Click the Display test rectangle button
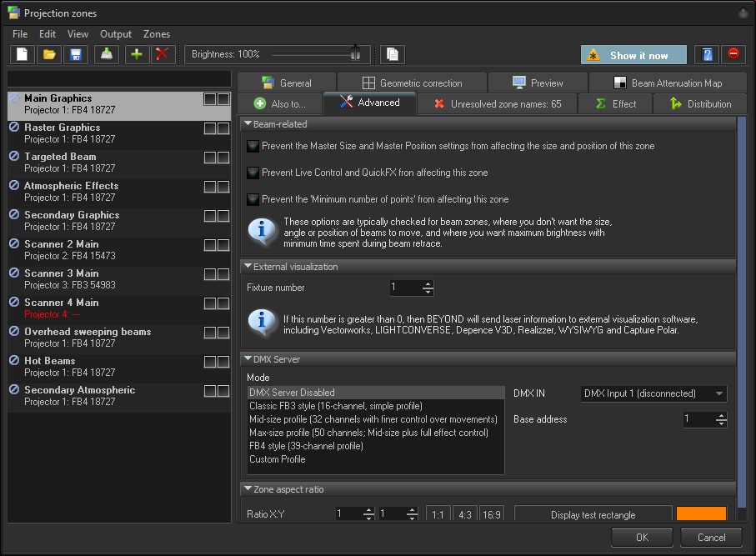Screen dimensions: 756x556 click(593, 515)
